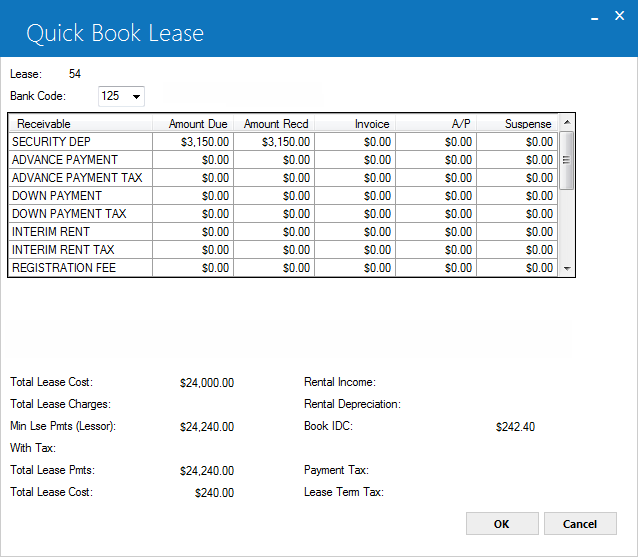Select the Invoice column header

355,124
